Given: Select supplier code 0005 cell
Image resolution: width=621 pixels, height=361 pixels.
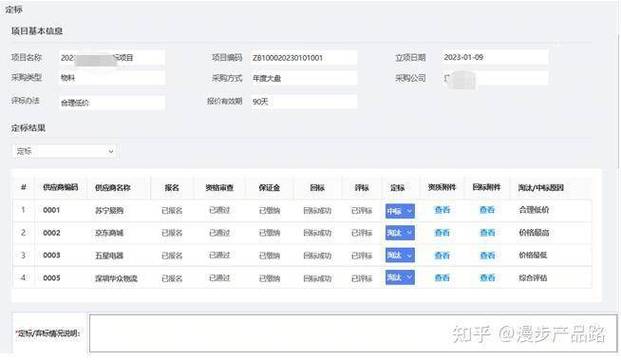Looking at the screenshot, I should 51,278.
